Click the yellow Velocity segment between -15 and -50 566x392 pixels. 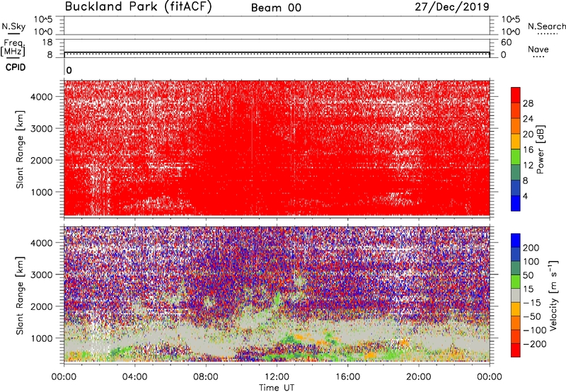[516, 309]
